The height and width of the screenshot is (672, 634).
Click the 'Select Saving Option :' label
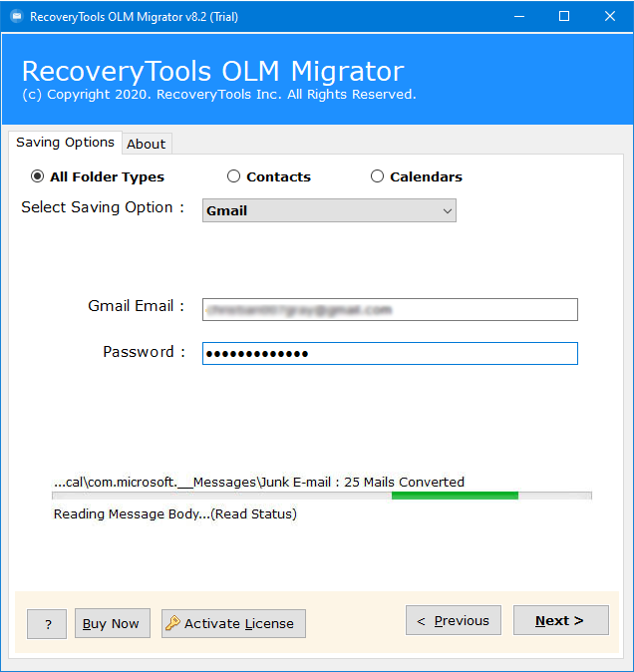coord(103,207)
